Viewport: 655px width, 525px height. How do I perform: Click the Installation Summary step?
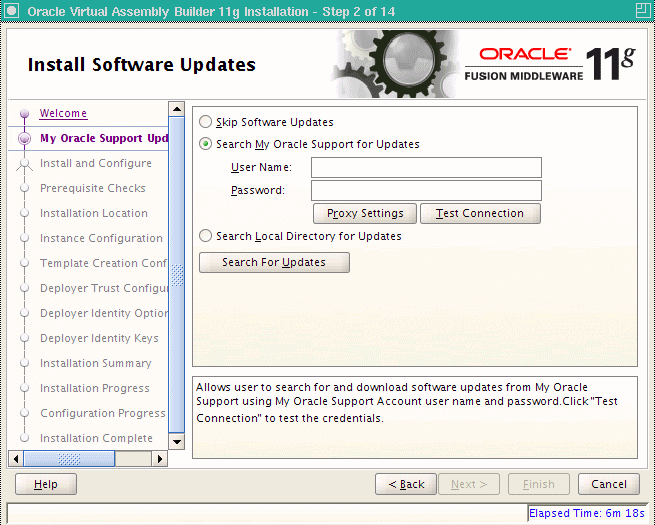point(96,363)
